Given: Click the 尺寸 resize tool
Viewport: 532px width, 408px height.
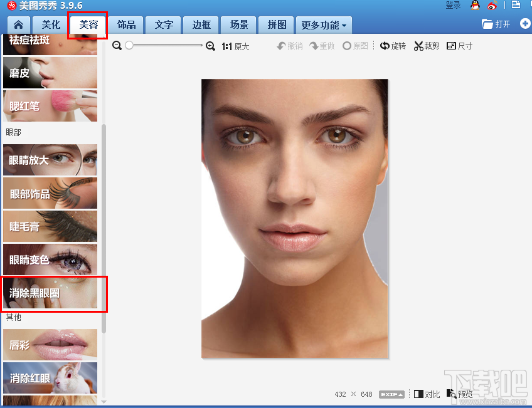Looking at the screenshot, I should point(459,46).
